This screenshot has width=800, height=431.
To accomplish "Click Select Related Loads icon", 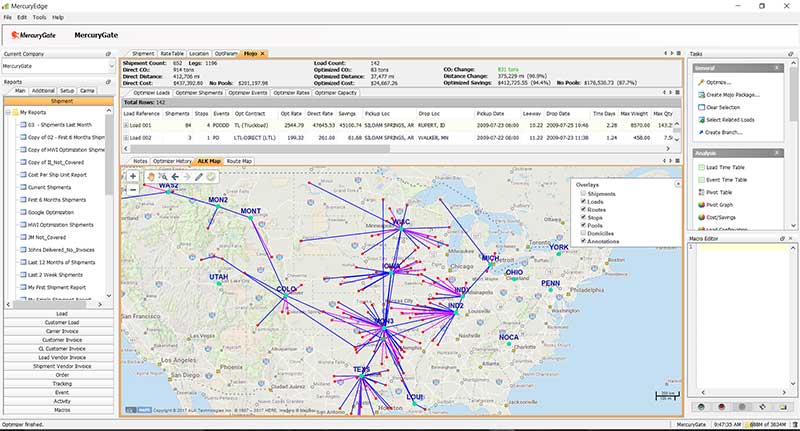I will pyautogui.click(x=702, y=120).
